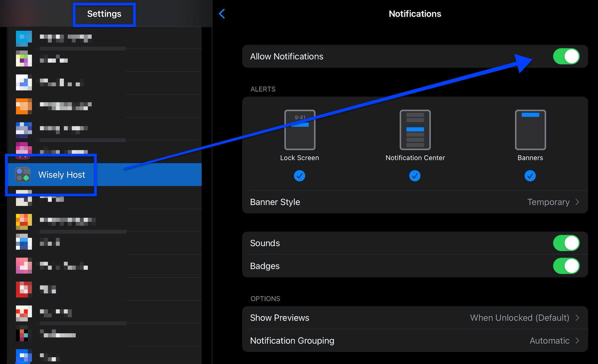The width and height of the screenshot is (598, 364).
Task: Disable the Sounds switch
Action: tap(566, 243)
